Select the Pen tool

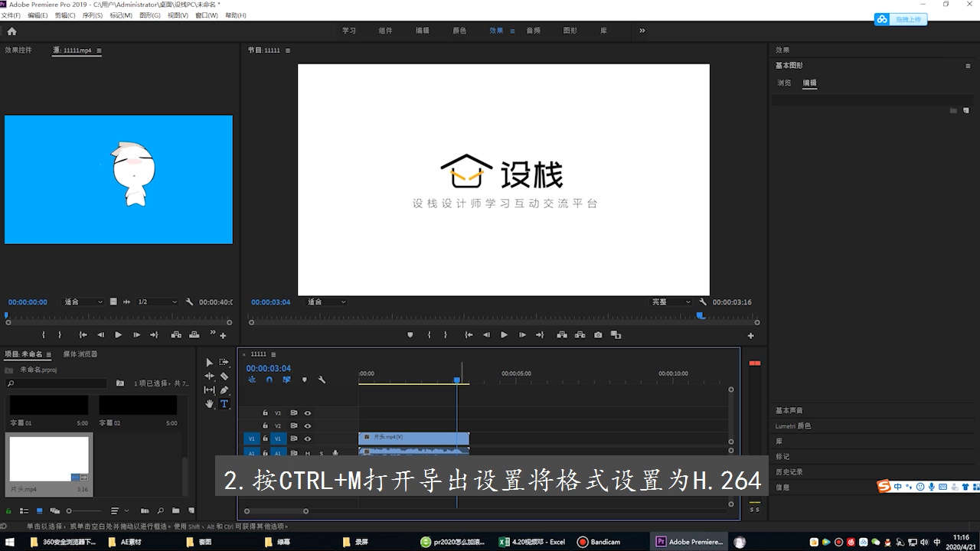pyautogui.click(x=224, y=390)
